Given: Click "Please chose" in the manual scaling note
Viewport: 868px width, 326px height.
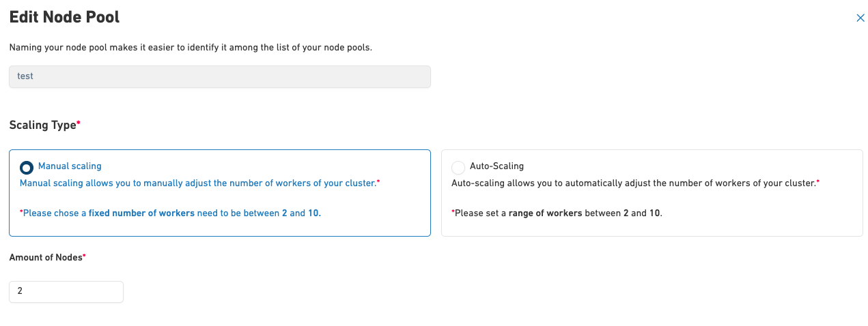Looking at the screenshot, I should coord(54,213).
